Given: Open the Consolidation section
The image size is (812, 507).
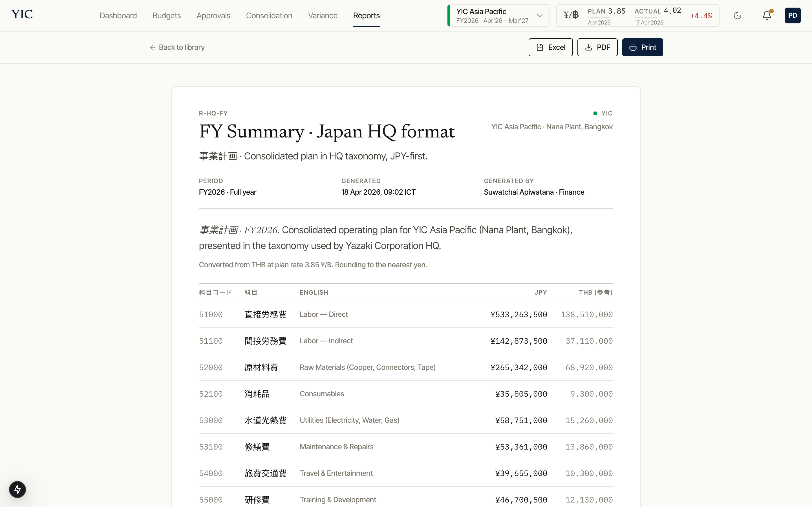Looking at the screenshot, I should pos(269,15).
